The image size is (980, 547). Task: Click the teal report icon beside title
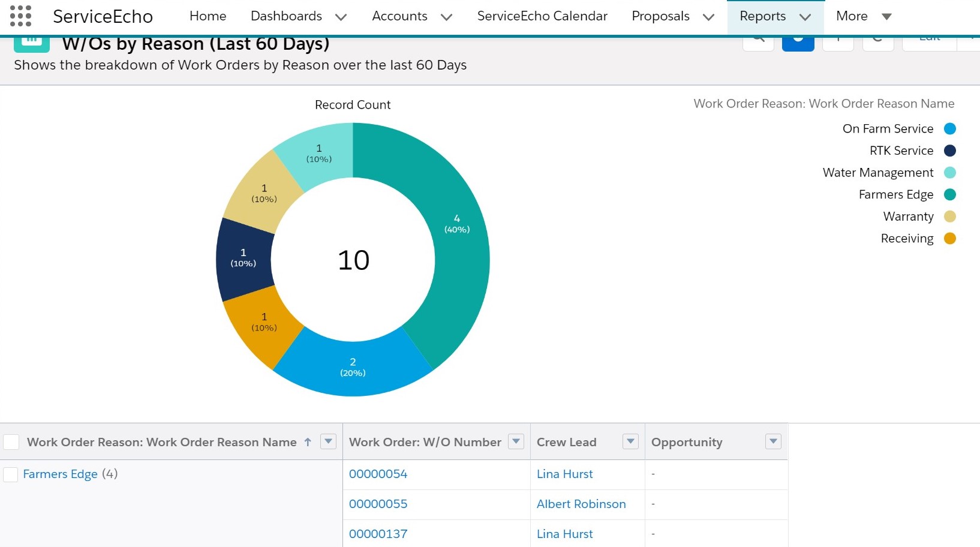coord(31,42)
